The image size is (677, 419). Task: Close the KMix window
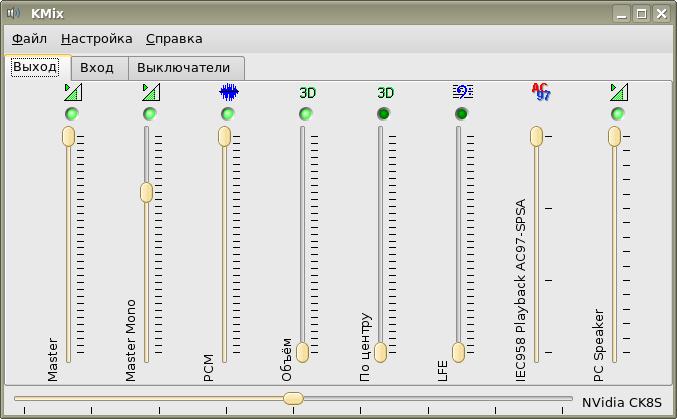pos(661,14)
